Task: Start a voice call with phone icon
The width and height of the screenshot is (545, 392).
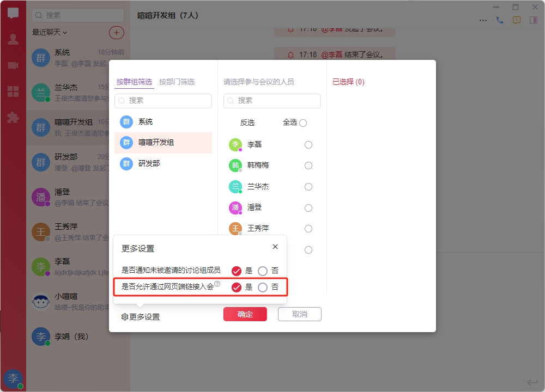Action: pos(500,20)
